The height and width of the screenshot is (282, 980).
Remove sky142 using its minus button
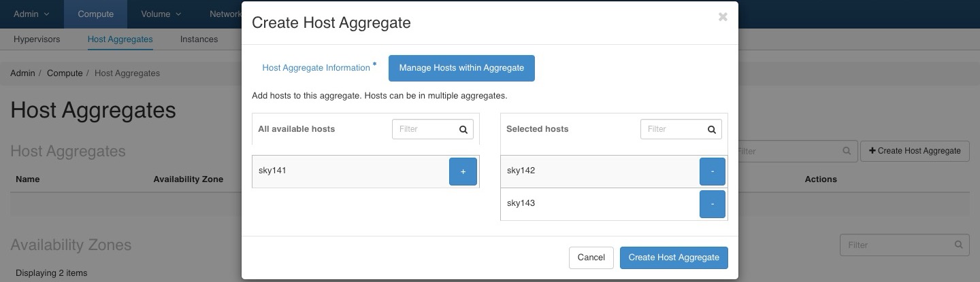click(x=713, y=171)
